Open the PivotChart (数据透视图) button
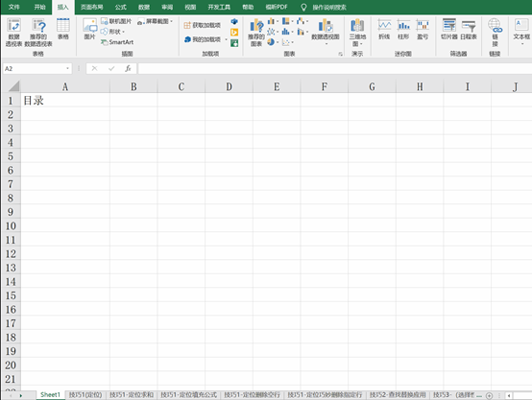The width and height of the screenshot is (532, 400). click(326, 29)
